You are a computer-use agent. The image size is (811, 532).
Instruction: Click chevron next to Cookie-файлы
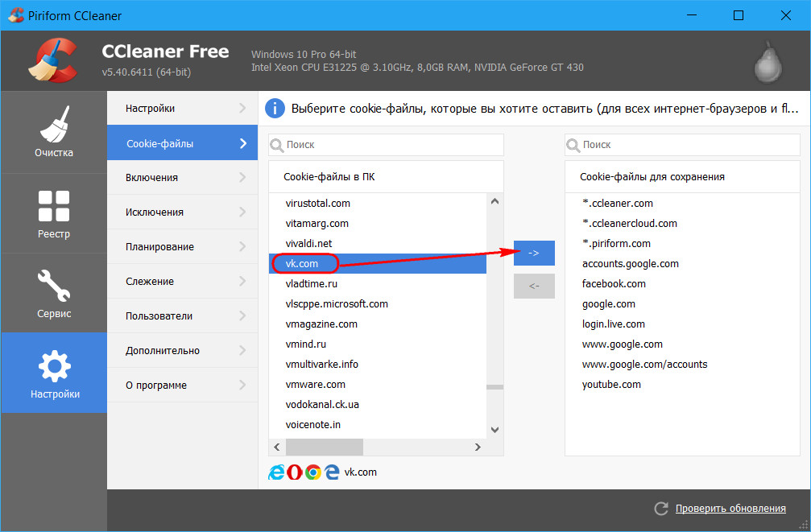coord(243,143)
